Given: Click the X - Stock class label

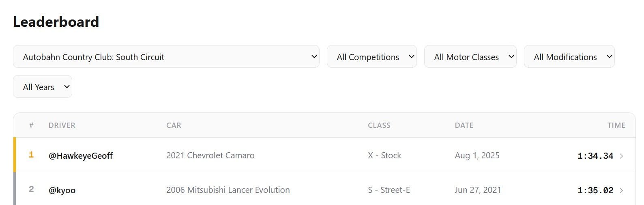Looking at the screenshot, I should pos(384,155).
